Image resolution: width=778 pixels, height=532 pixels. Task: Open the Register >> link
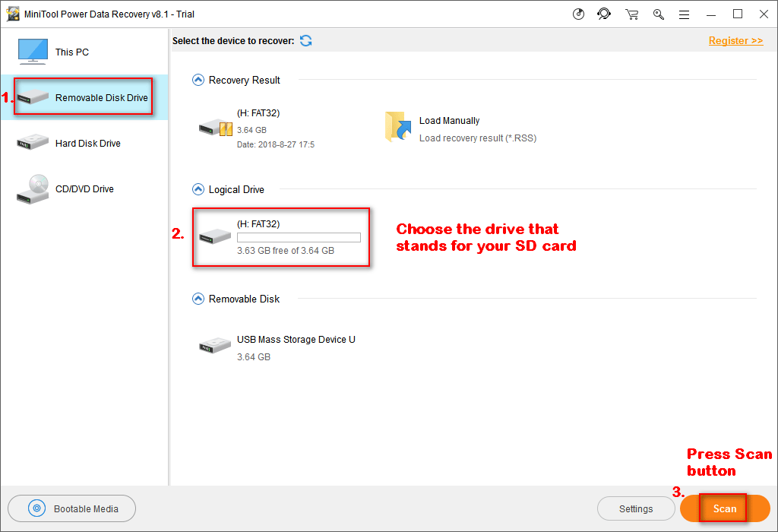click(x=735, y=41)
